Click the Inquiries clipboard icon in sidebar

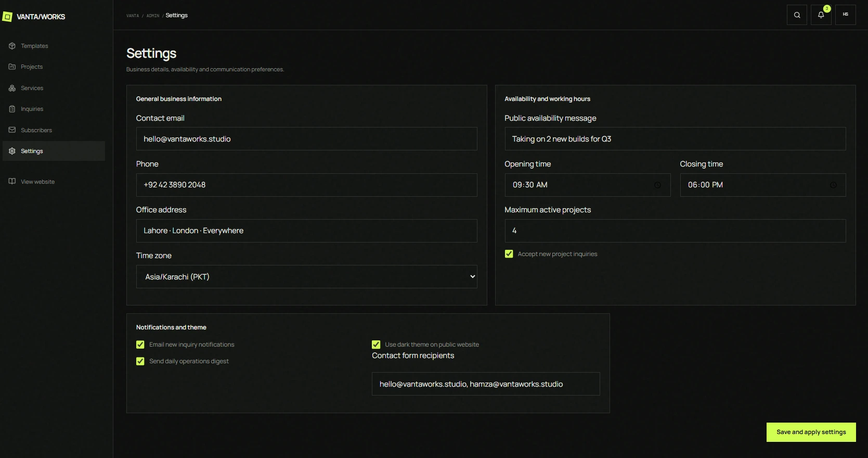click(12, 109)
